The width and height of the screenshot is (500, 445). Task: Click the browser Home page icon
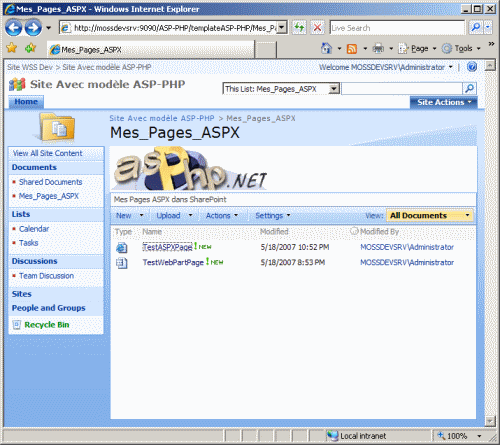(x=326, y=49)
